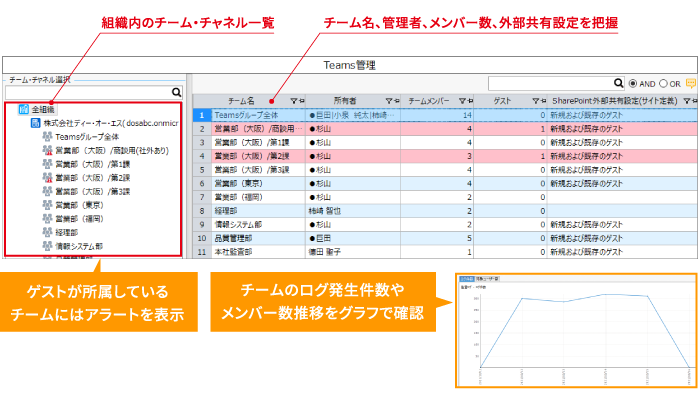Image resolution: width=700 pixels, height=397 pixels.
Task: Select 営業部（大阪）/商談用(社外あり) in tree
Action: [112, 150]
